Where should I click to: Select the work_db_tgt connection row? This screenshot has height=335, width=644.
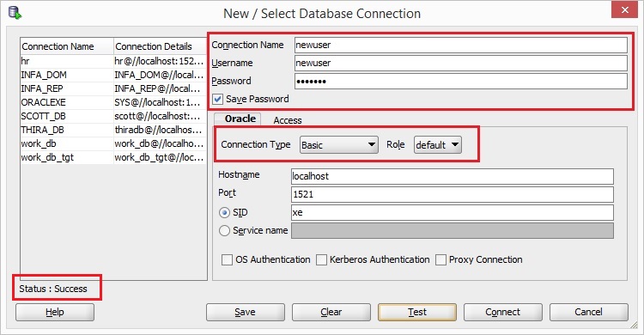[113, 157]
